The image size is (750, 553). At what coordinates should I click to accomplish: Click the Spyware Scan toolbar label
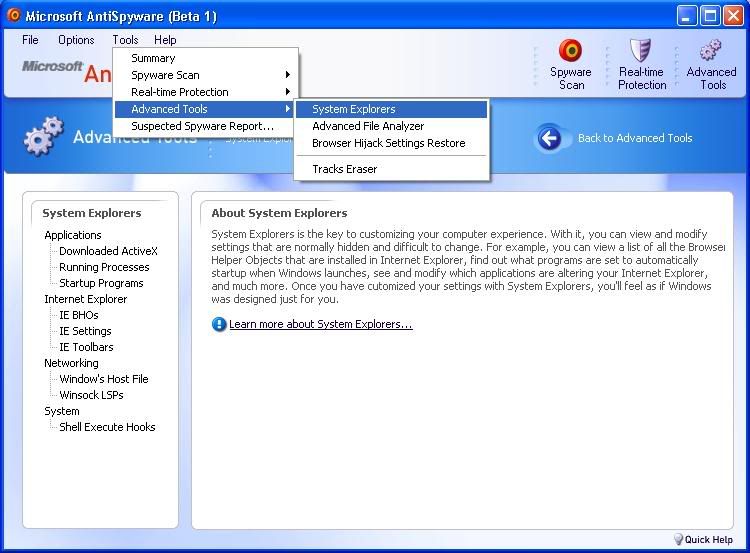pyautogui.click(x=571, y=78)
